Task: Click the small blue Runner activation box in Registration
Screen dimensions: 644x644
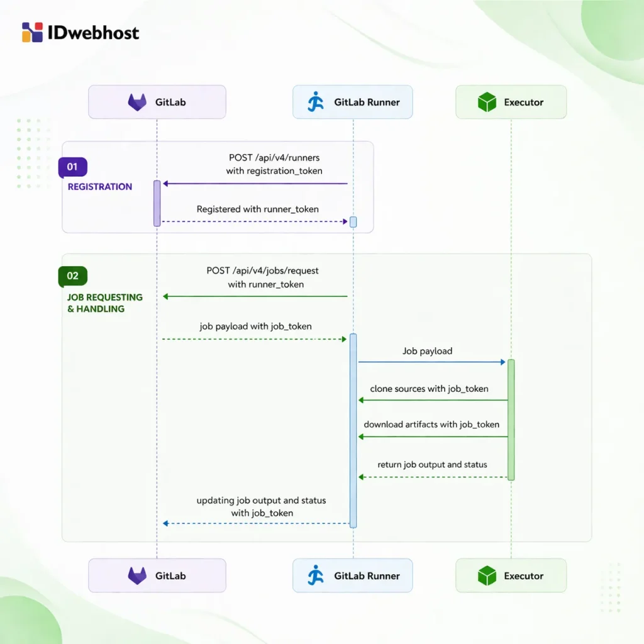Action: click(x=353, y=222)
